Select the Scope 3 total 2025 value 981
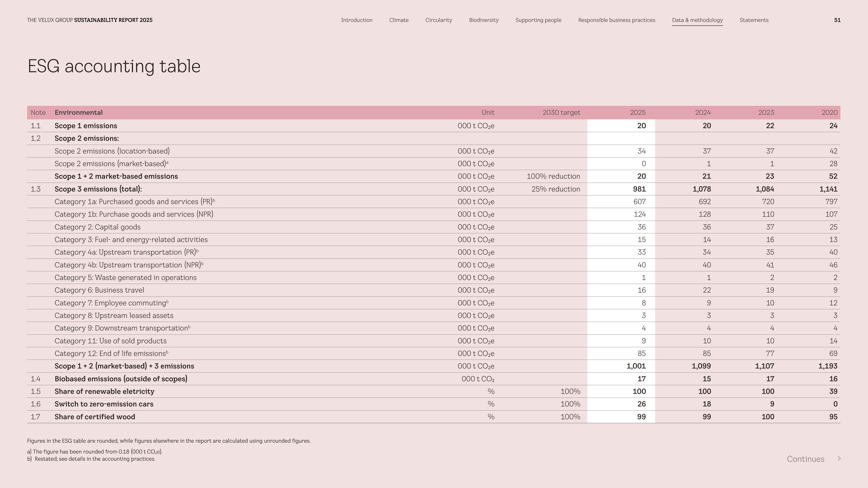868x488 pixels. point(639,189)
